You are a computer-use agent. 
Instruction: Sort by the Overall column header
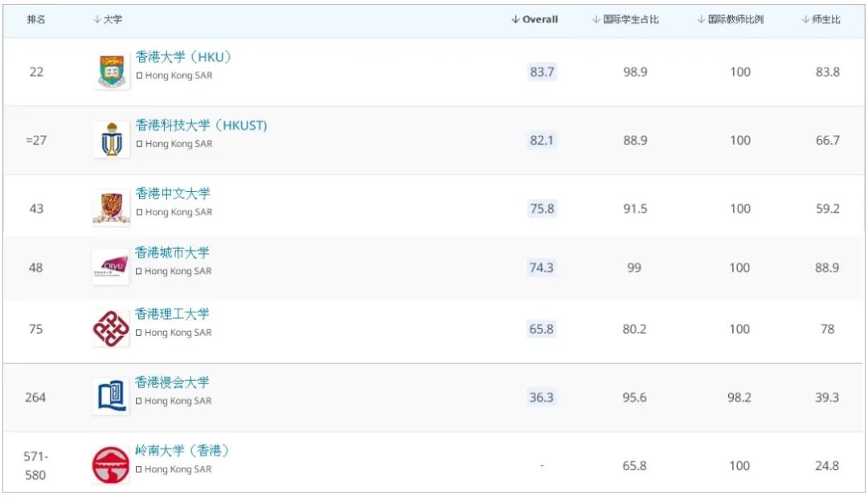pyautogui.click(x=534, y=19)
